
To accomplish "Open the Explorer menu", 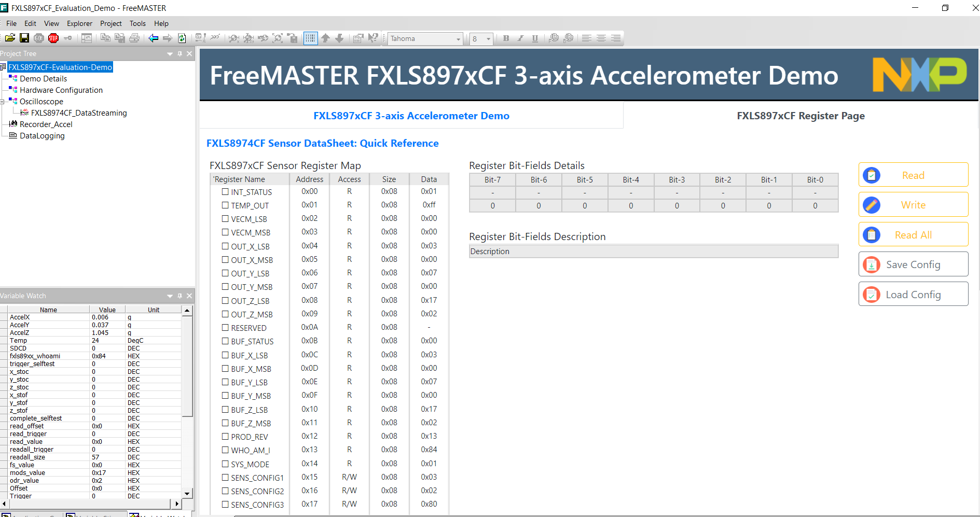I will 79,23.
